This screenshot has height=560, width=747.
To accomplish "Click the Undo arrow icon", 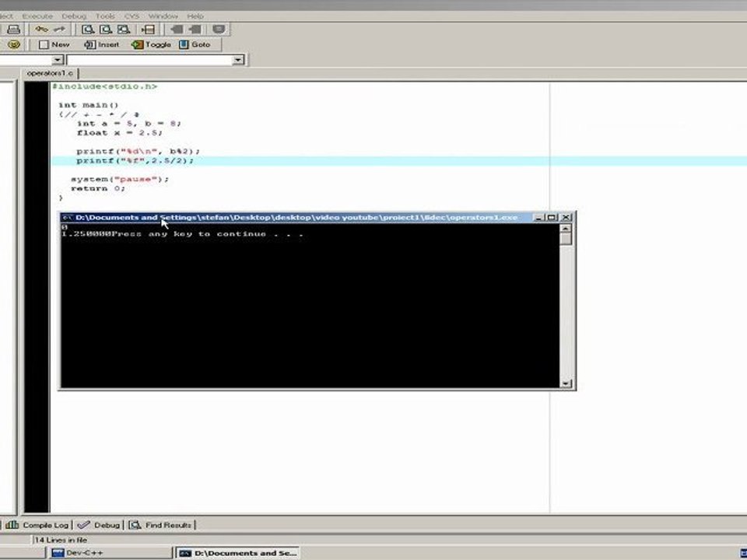I will [x=41, y=30].
